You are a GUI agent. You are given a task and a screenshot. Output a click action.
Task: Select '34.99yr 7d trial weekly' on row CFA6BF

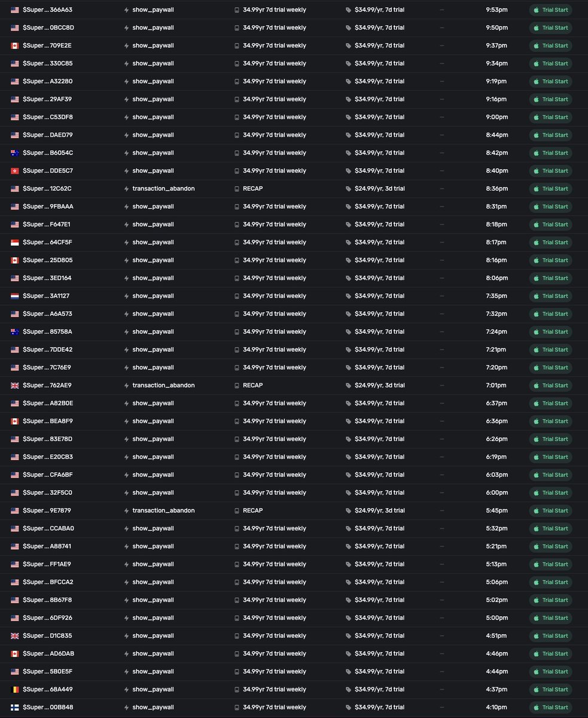(275, 475)
